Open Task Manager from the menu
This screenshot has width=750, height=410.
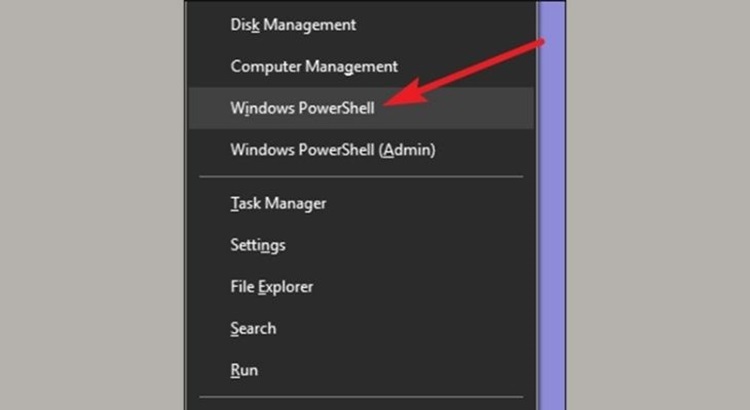click(x=278, y=203)
